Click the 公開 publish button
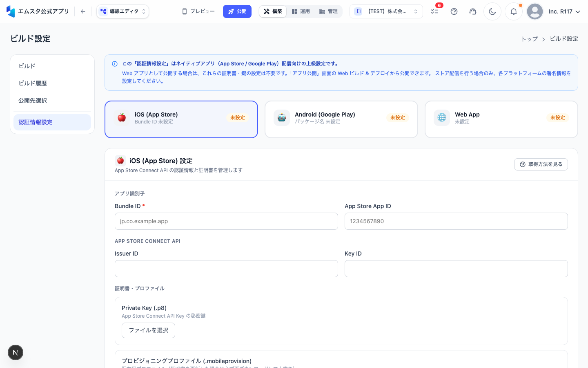The width and height of the screenshot is (588, 368). (237, 11)
